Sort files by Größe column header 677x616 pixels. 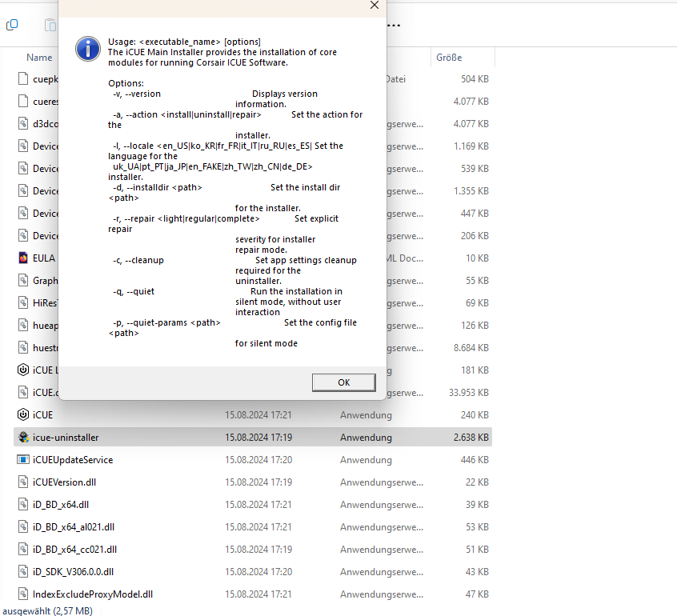point(449,58)
